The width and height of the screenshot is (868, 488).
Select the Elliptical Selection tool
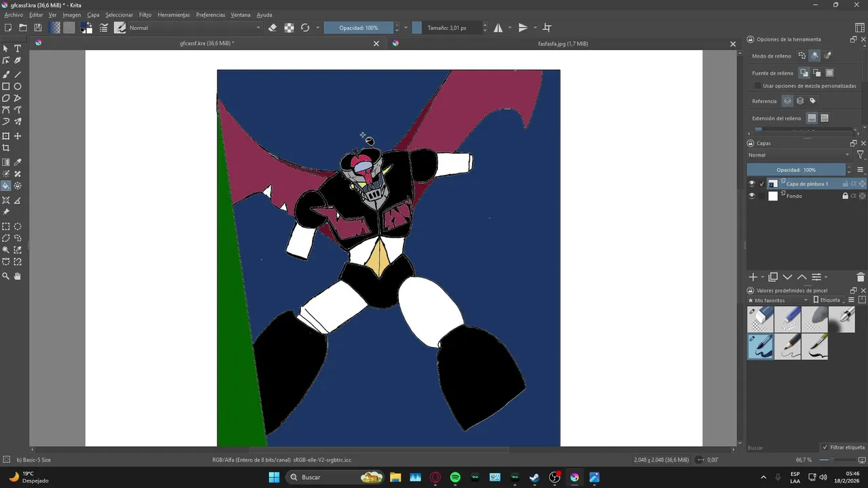18,226
